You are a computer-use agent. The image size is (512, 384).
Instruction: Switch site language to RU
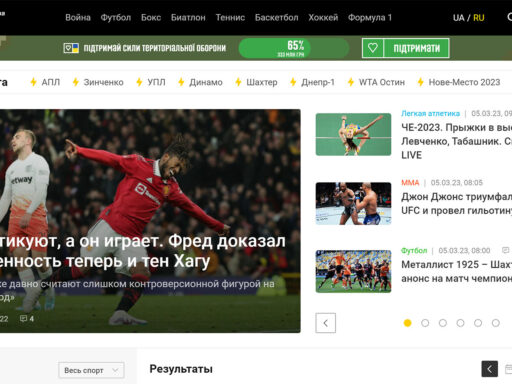[x=479, y=18]
